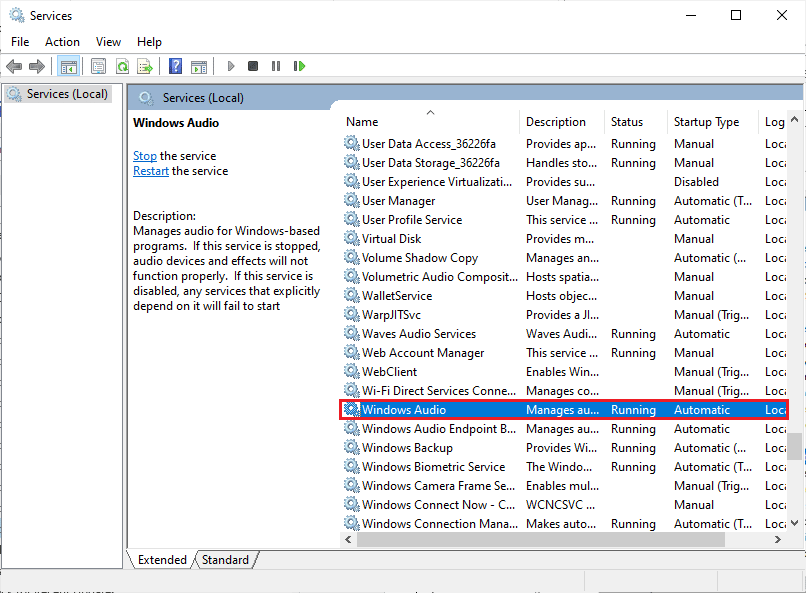Viewport: 806px width, 593px height.
Task: Click Services (Local) panel header
Action: (203, 98)
